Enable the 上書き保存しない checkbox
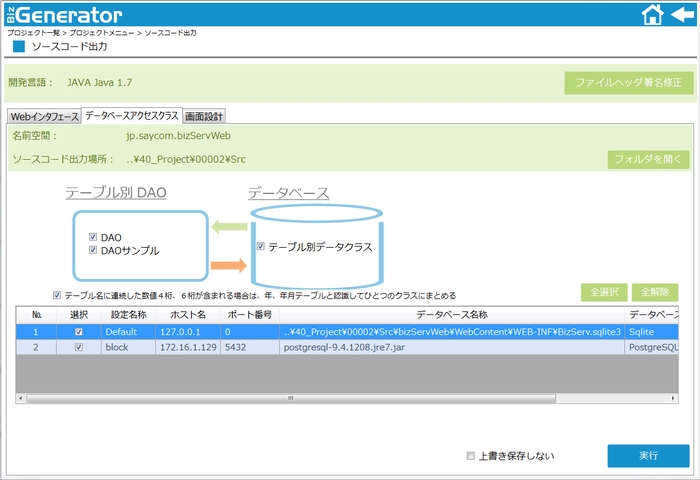Screen dimensions: 700x480 coord(471,456)
